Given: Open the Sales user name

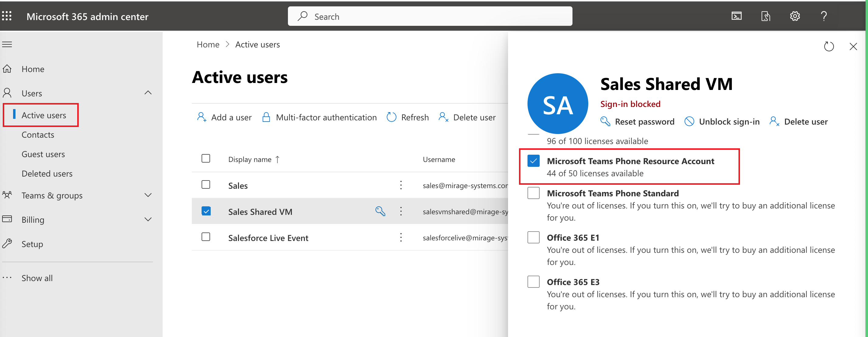Looking at the screenshot, I should pos(238,185).
